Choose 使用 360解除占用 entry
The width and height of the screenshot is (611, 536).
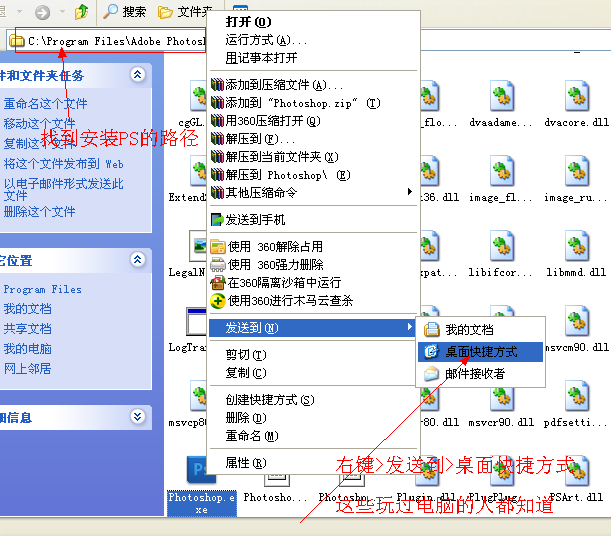pos(314,247)
